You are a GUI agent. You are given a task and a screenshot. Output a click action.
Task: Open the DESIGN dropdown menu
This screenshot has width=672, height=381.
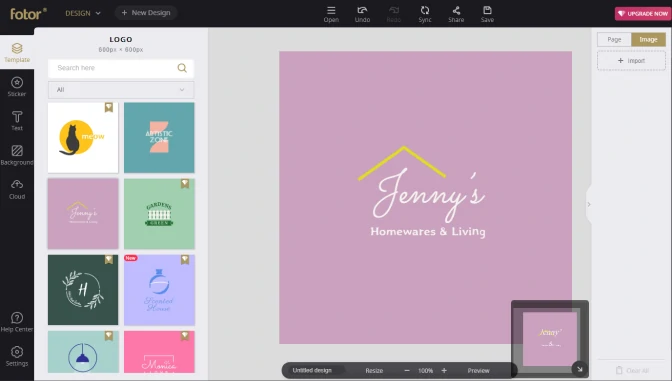83,13
